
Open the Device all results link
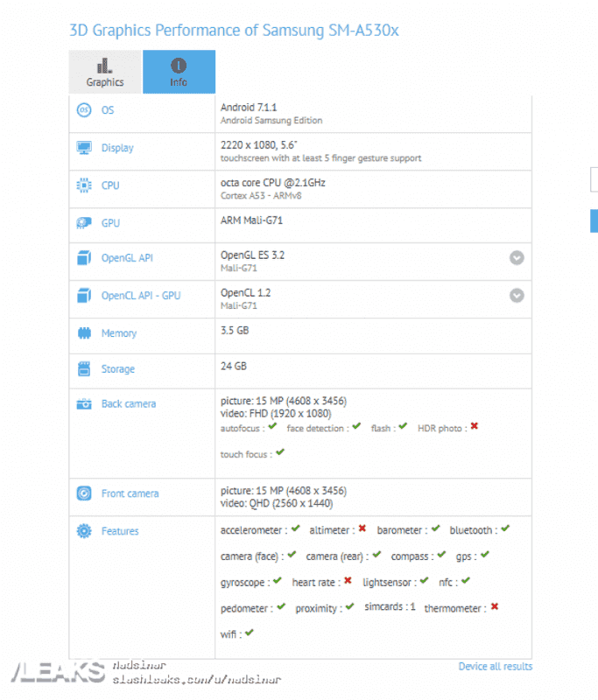(x=495, y=667)
